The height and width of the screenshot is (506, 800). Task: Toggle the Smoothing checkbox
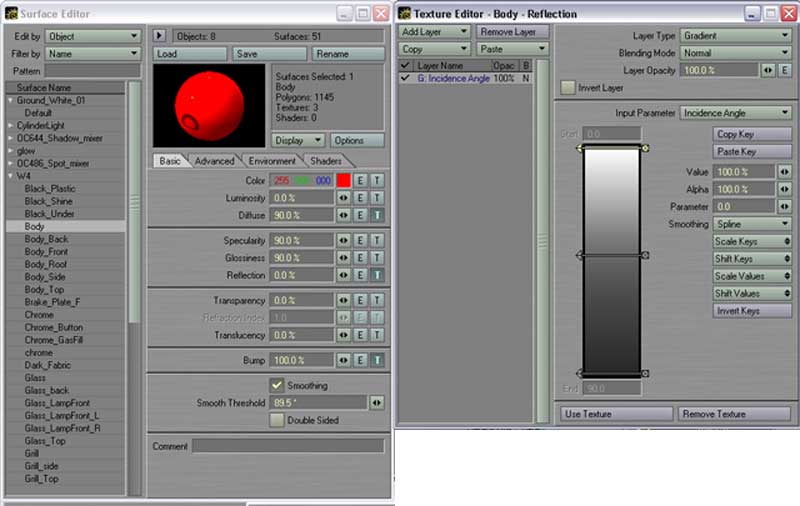(277, 385)
